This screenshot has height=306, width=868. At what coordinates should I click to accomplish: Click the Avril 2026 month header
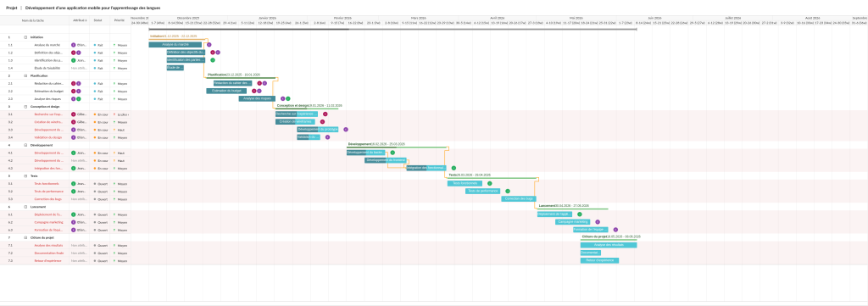coord(497,18)
